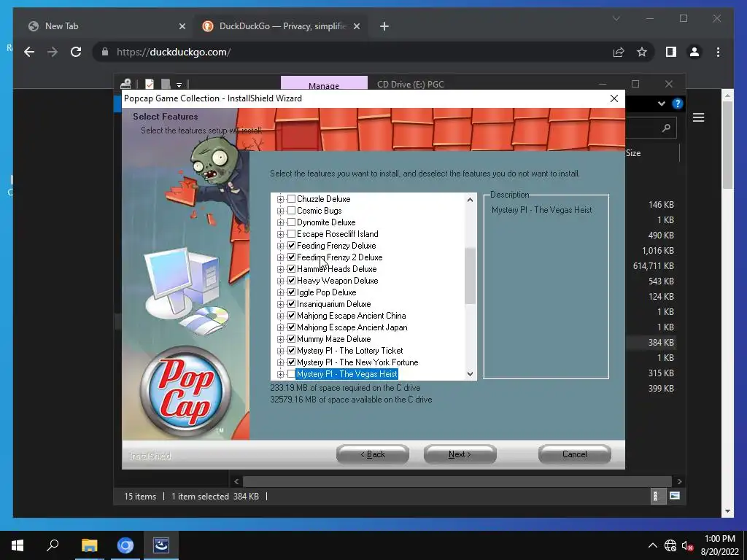Open taskbar search

coord(53,545)
